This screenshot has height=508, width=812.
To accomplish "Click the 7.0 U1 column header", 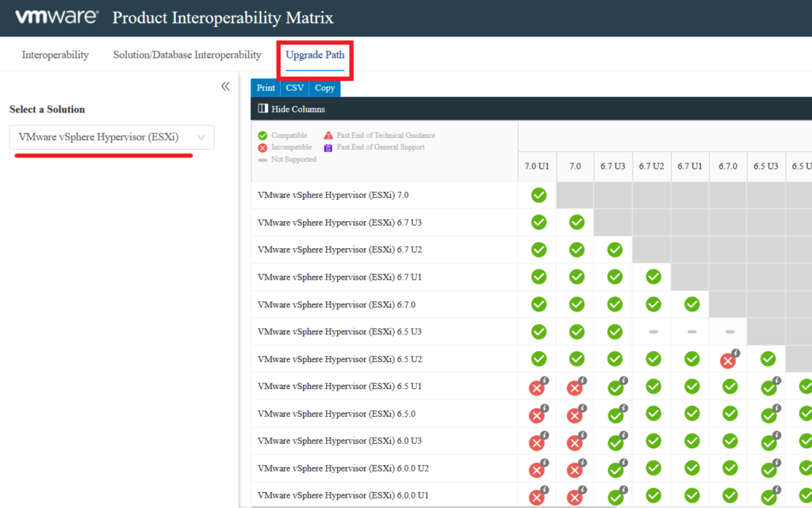I will click(x=537, y=166).
